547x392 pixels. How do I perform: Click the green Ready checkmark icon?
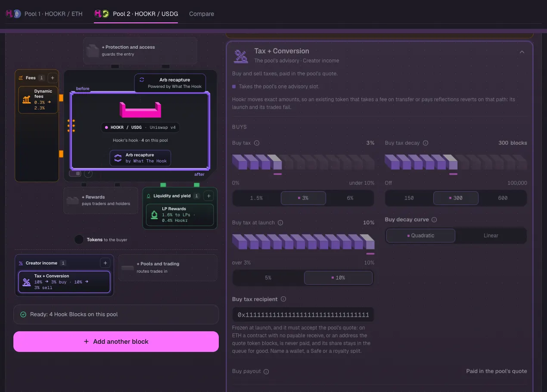click(x=23, y=314)
